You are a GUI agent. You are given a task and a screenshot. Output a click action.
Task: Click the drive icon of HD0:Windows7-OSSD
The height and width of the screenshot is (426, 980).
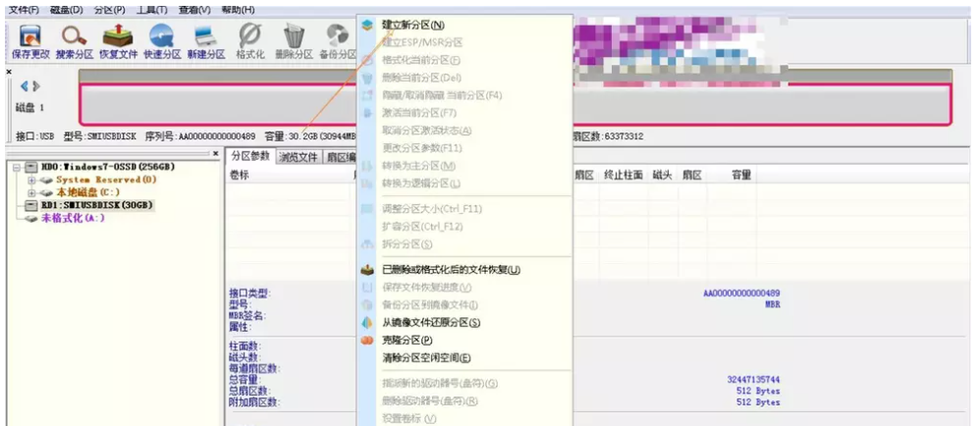pyautogui.click(x=31, y=168)
